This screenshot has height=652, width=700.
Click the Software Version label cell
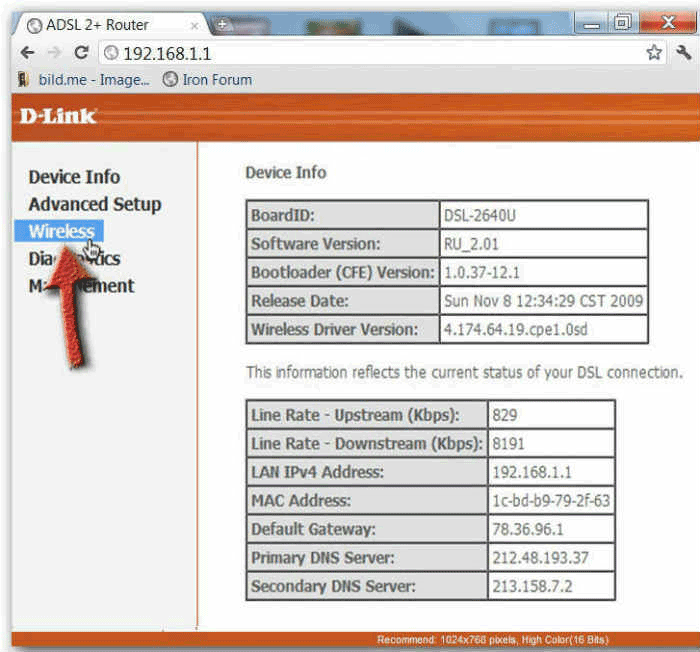(x=343, y=244)
